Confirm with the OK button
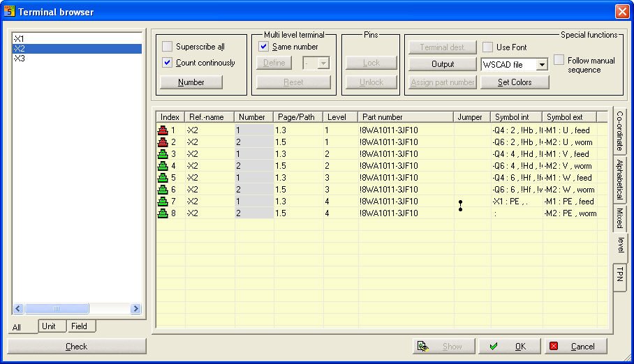634x364 pixels. tap(510, 347)
